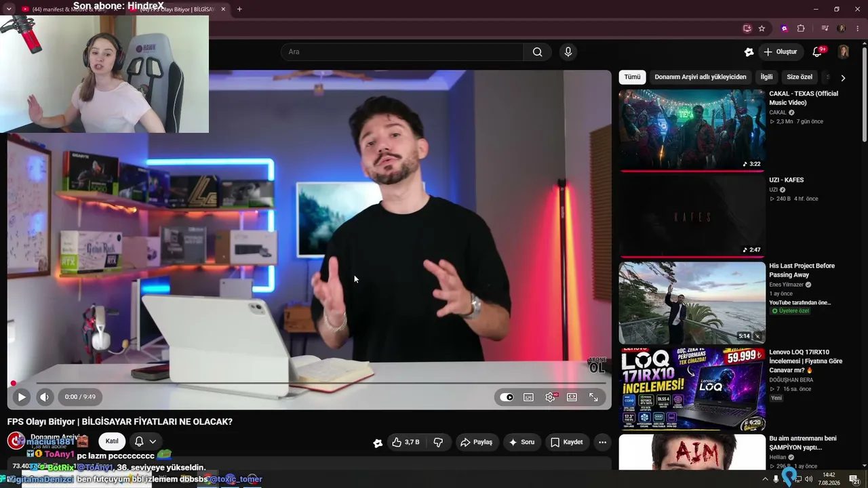868x488 pixels.
Task: Open the UZI - KAFES title link
Action: pos(786,180)
